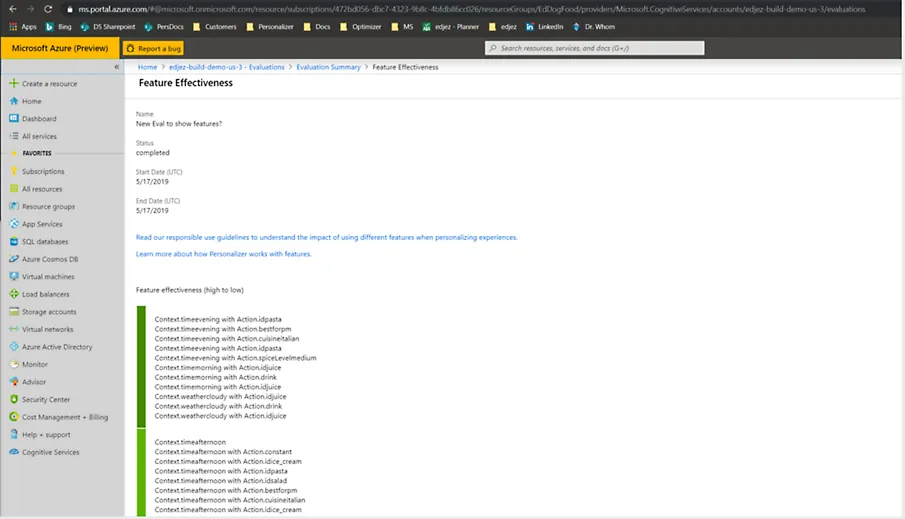Click 'New Eval to show features?' name value
The width and height of the screenshot is (905, 519).
(179, 124)
